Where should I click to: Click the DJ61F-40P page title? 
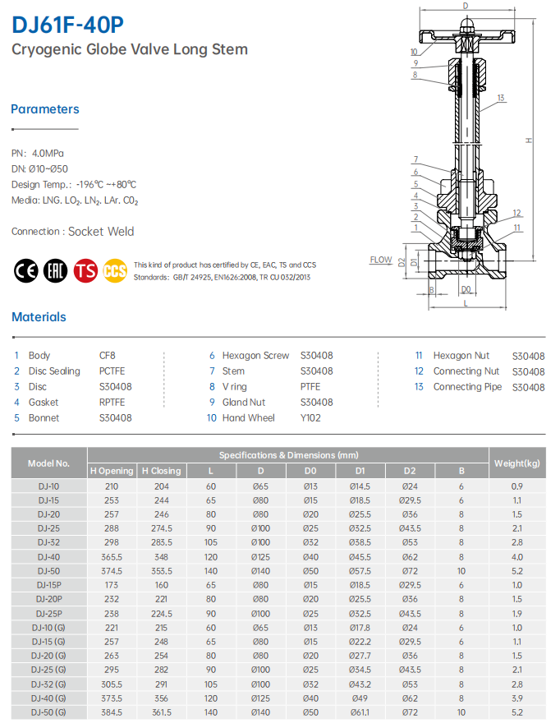[68, 25]
